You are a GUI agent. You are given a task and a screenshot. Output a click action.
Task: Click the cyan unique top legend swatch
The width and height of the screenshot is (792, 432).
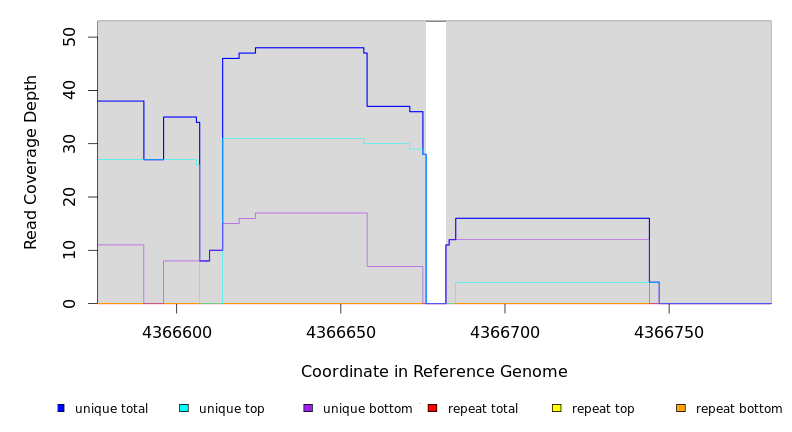click(184, 408)
